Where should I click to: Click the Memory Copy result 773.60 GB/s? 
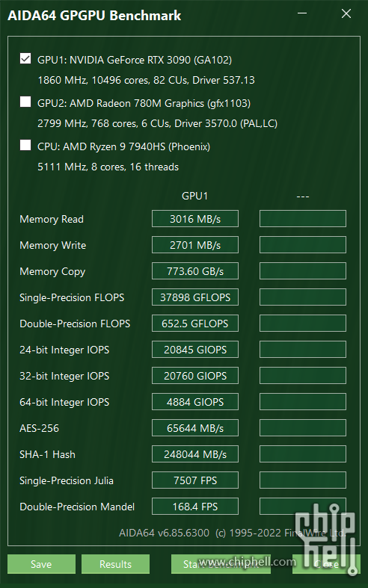(x=195, y=271)
